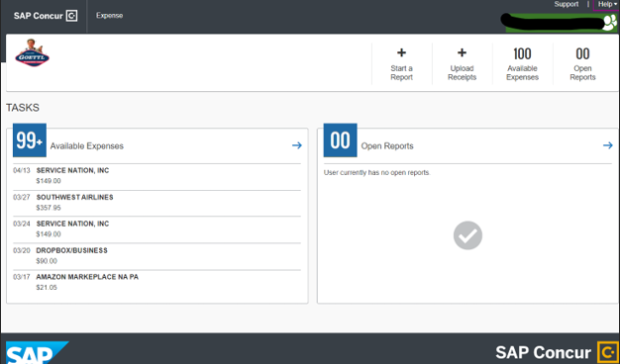
Task: Click the Goettl company logo
Action: coord(32,52)
